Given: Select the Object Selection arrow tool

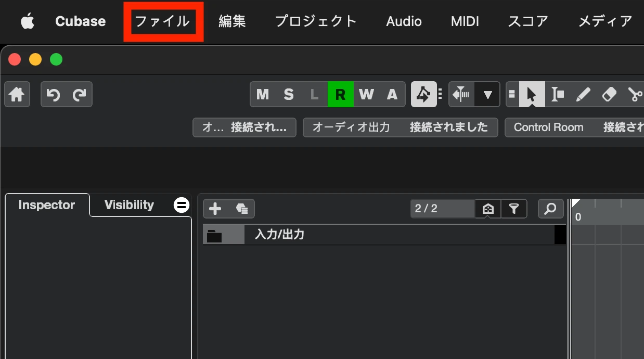Looking at the screenshot, I should [532, 94].
